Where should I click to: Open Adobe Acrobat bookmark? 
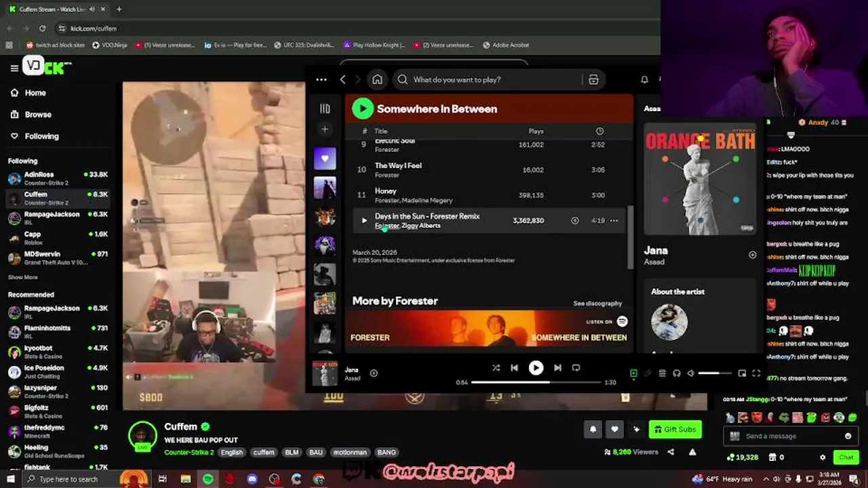[505, 45]
